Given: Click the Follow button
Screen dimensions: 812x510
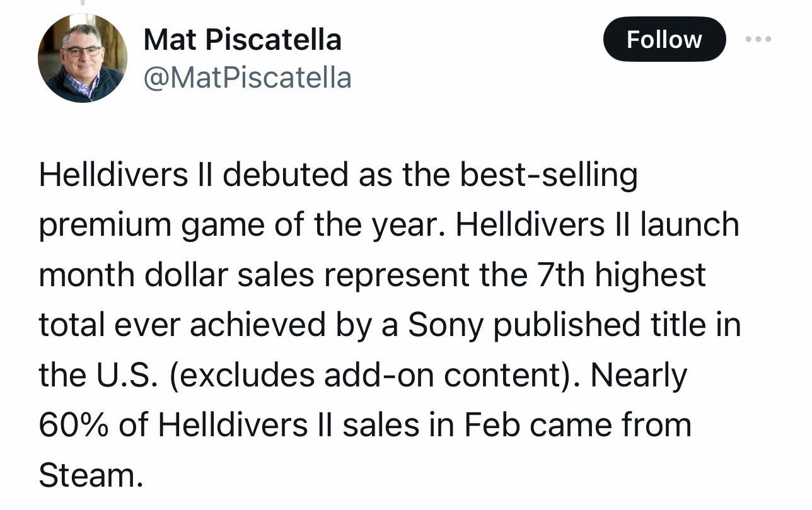Looking at the screenshot, I should (x=664, y=39).
